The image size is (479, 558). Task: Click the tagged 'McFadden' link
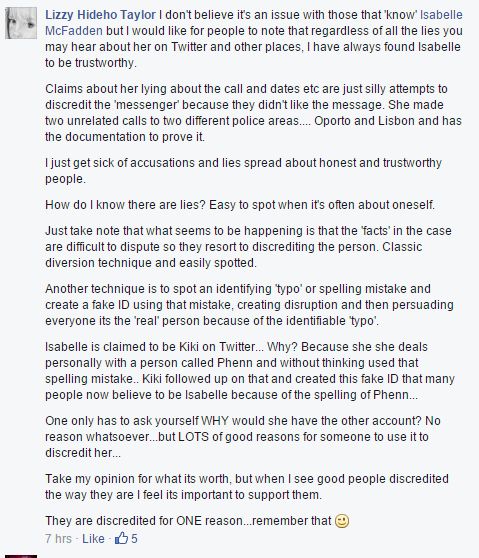click(x=74, y=31)
